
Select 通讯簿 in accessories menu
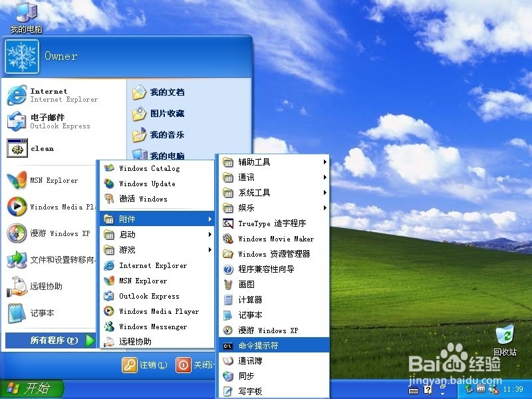pos(274,360)
